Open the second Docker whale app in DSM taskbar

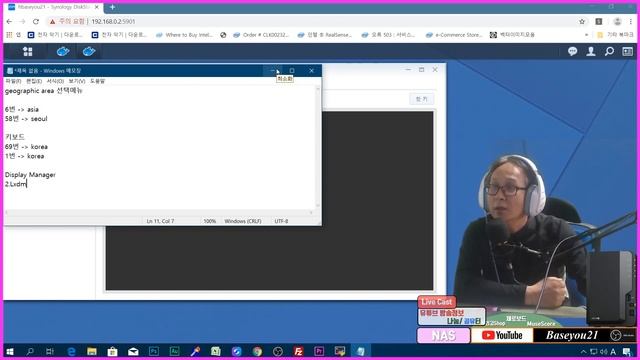point(89,51)
